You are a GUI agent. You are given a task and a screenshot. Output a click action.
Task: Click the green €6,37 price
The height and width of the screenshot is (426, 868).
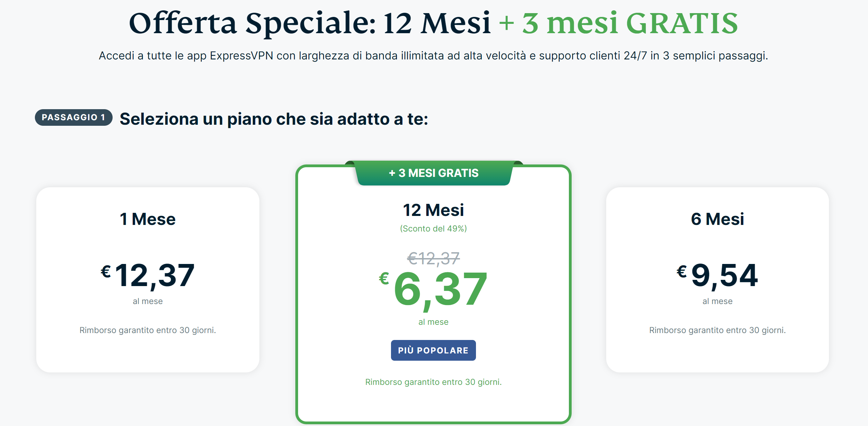pos(433,289)
